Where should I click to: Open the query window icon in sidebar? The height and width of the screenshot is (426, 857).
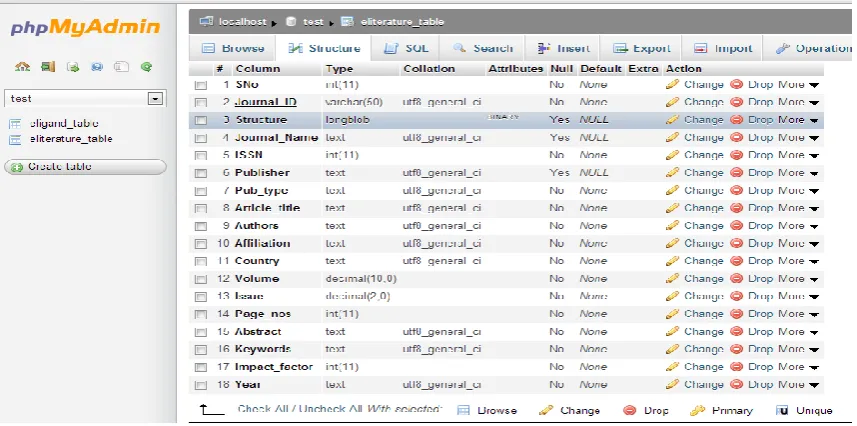click(x=73, y=67)
